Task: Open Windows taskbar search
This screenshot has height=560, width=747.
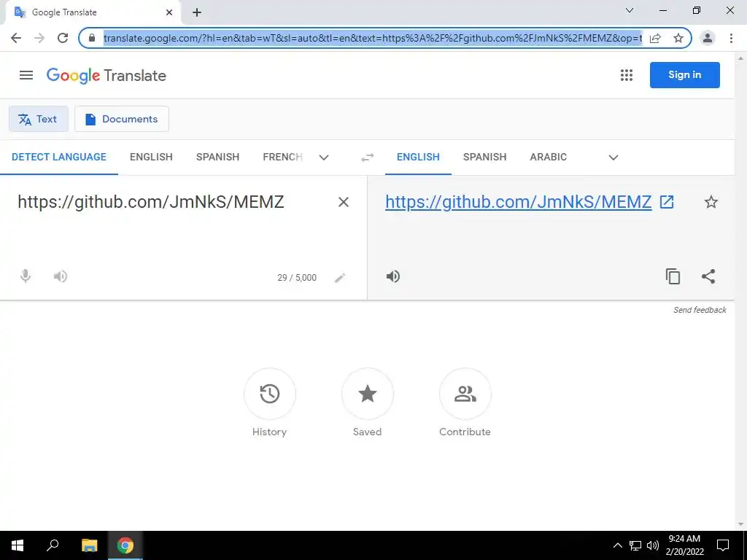Action: point(53,545)
